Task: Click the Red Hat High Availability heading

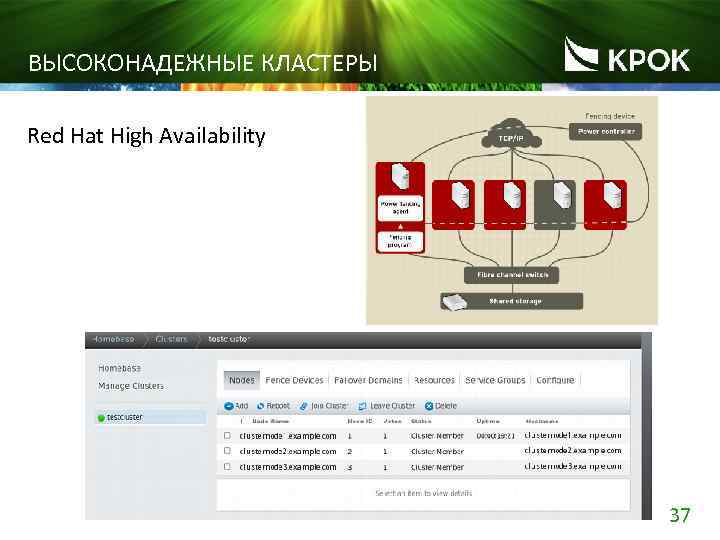Action: click(146, 136)
